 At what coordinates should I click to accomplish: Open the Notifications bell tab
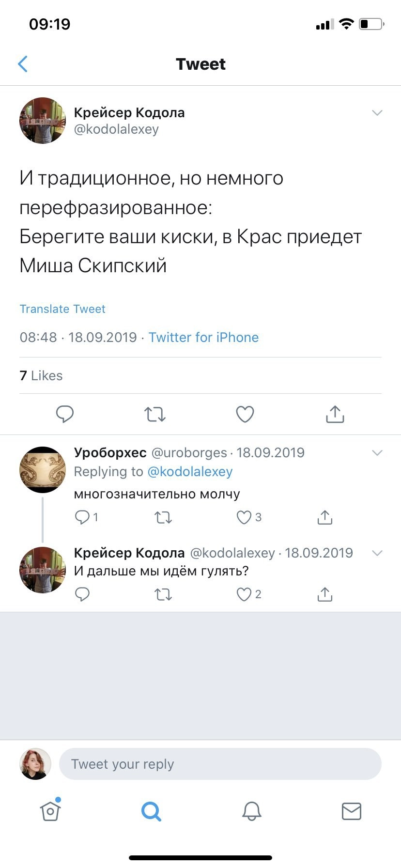coord(252,811)
